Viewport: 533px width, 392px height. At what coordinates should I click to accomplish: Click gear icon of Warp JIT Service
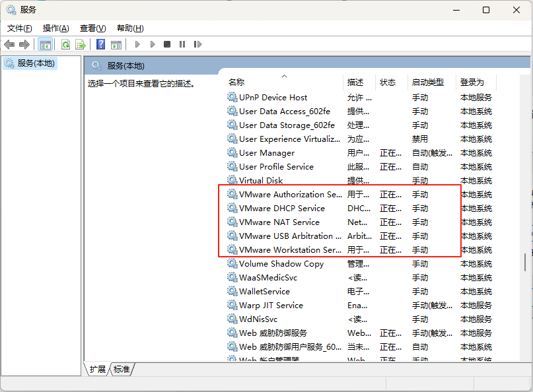(x=232, y=305)
